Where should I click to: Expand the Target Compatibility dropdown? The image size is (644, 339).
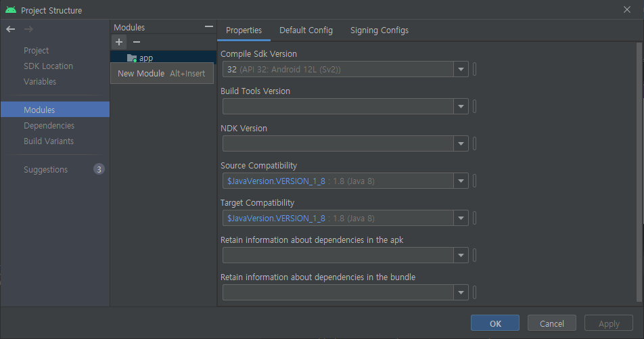point(461,218)
